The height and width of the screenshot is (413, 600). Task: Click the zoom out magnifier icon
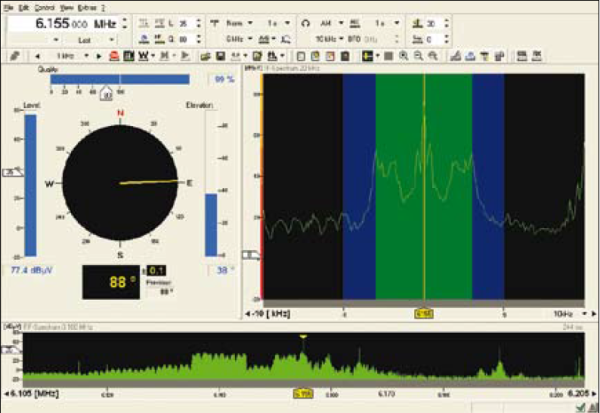(417, 53)
